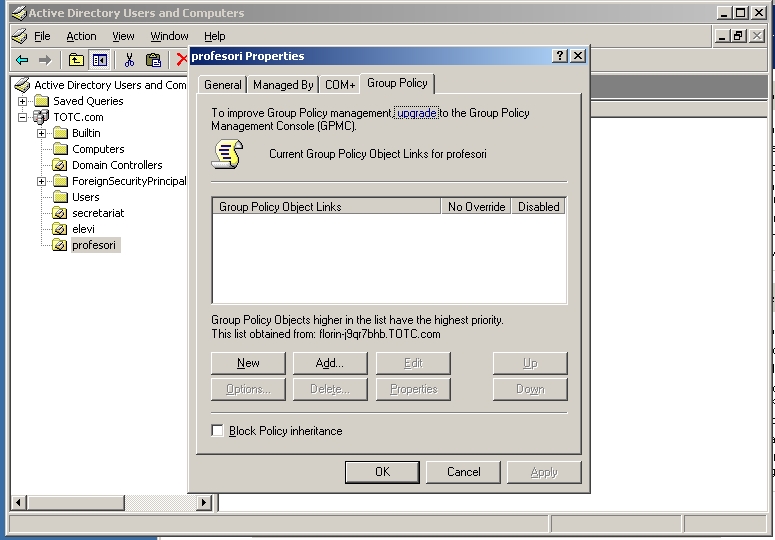Open the File menu
Image resolution: width=775 pixels, height=540 pixels.
pyautogui.click(x=42, y=36)
